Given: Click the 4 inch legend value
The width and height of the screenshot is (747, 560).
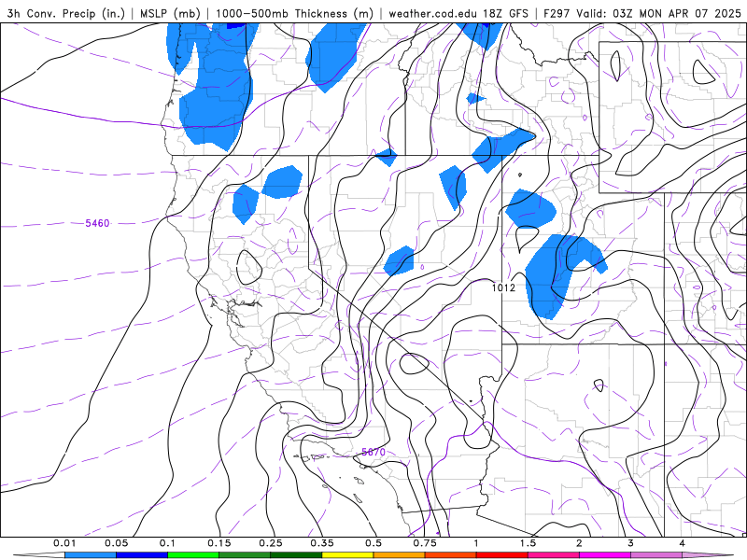Looking at the screenshot, I should (x=682, y=543).
